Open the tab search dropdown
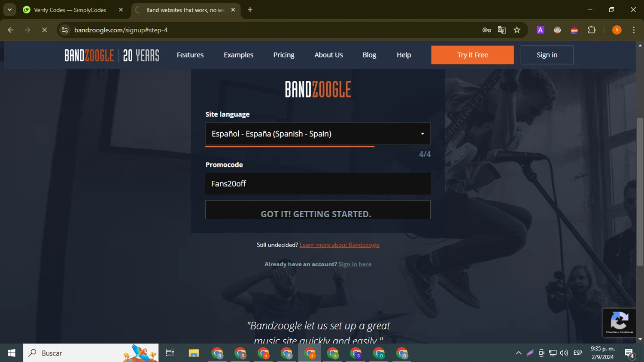The width and height of the screenshot is (644, 362). coord(9,10)
